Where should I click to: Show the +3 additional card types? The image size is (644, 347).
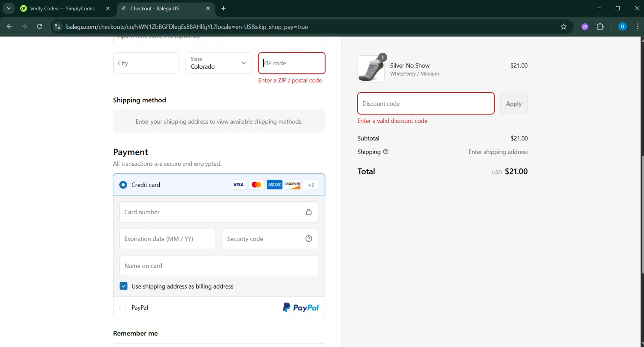tap(311, 185)
